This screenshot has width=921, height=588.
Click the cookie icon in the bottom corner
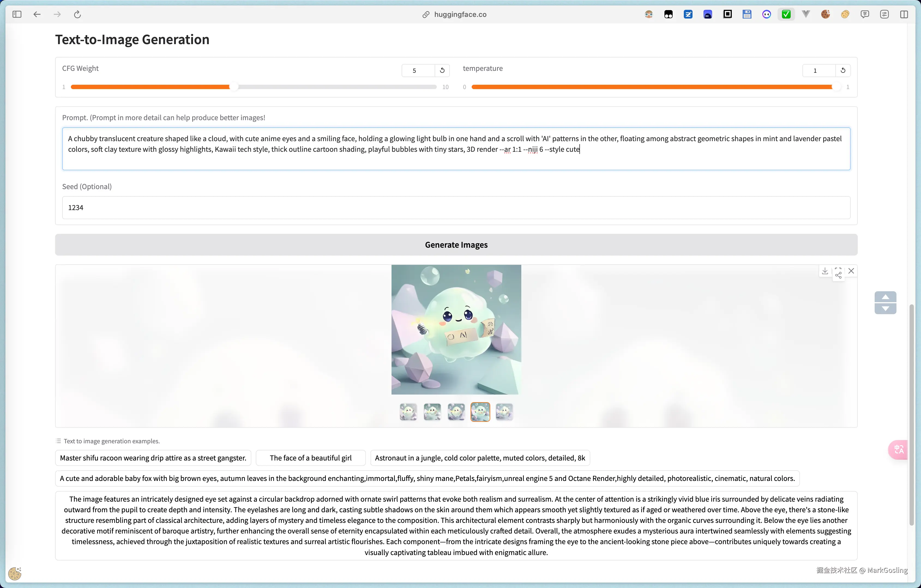click(x=15, y=574)
